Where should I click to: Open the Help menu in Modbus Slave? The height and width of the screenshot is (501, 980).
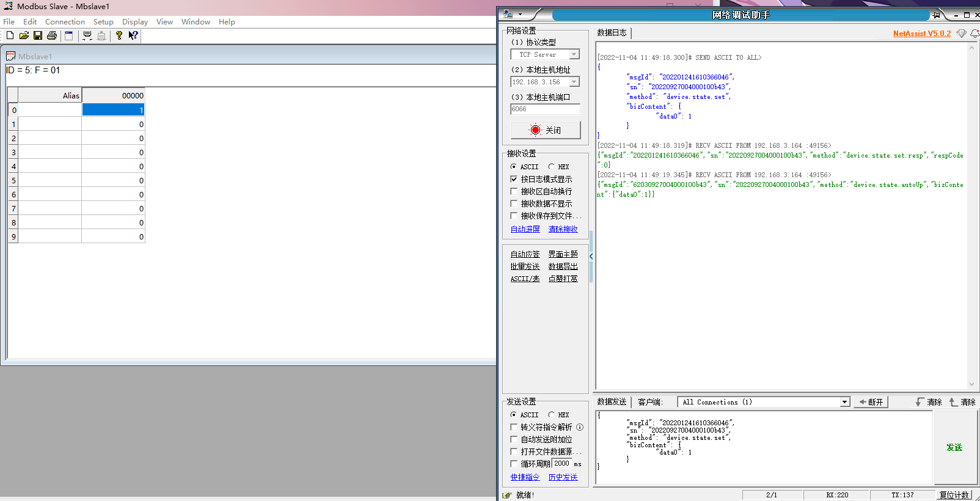click(x=227, y=21)
